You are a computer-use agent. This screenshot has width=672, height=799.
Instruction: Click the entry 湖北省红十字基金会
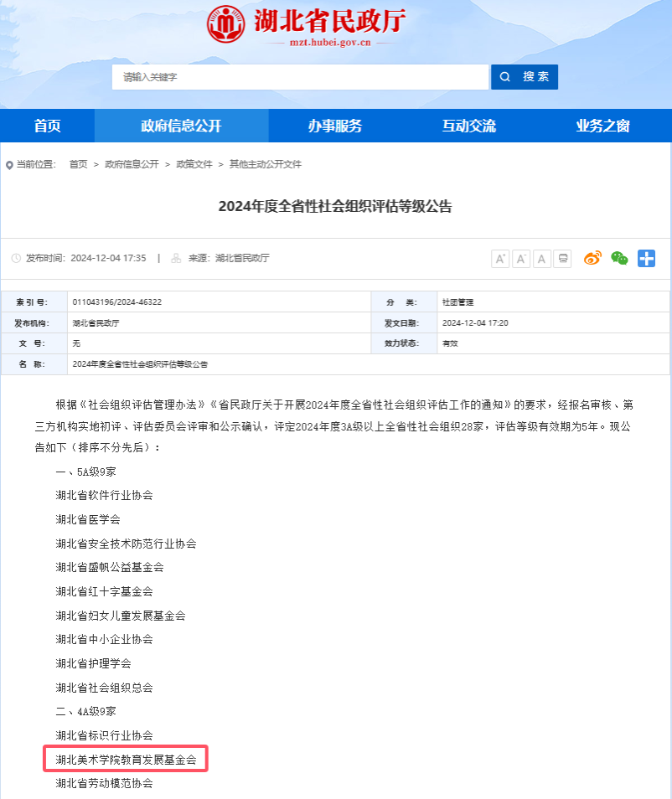coord(105,591)
